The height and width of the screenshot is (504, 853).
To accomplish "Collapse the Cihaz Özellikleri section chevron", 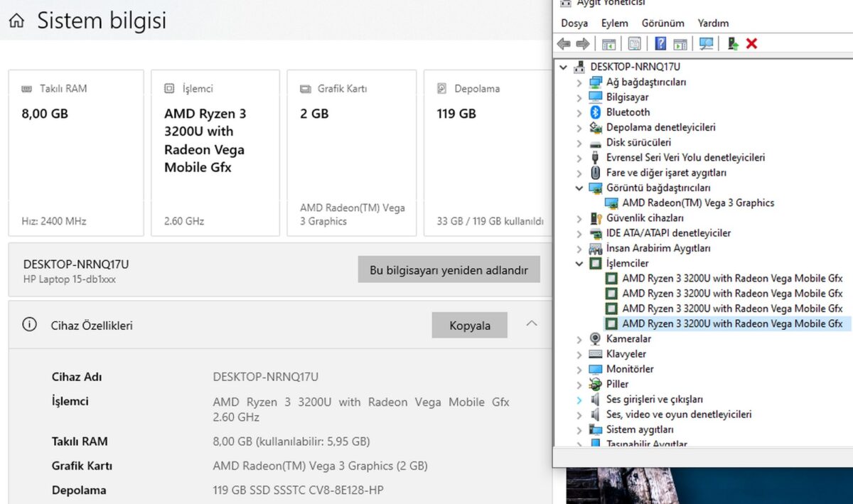I will pos(532,323).
